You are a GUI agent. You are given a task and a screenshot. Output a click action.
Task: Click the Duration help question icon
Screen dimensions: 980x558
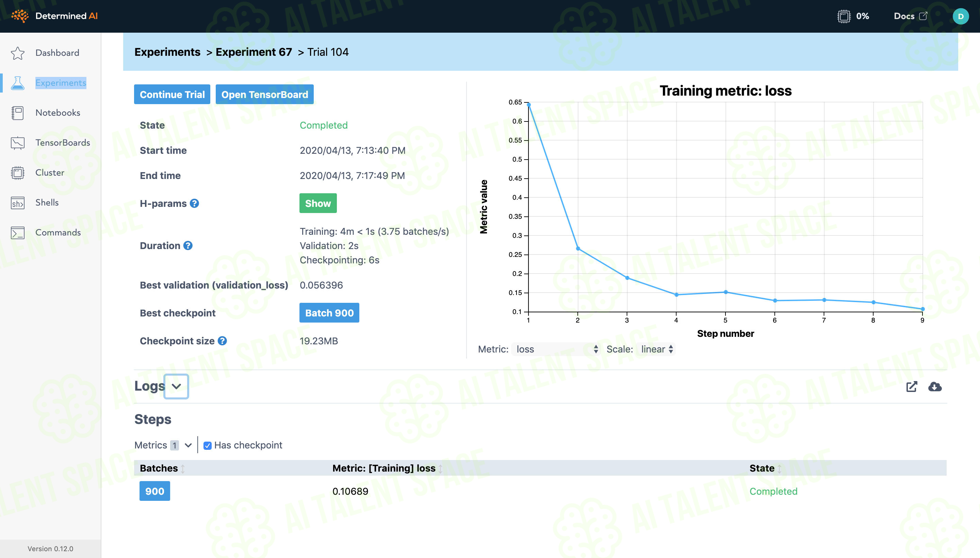point(188,246)
